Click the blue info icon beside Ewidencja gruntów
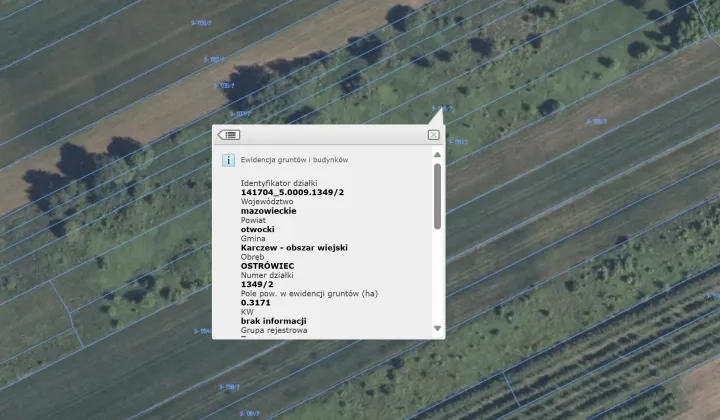Image resolution: width=720 pixels, height=420 pixels. [228, 160]
